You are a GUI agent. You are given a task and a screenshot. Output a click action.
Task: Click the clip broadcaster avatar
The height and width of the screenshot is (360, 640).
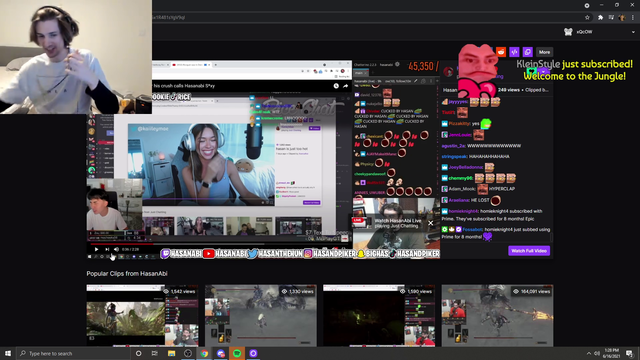pos(448,72)
